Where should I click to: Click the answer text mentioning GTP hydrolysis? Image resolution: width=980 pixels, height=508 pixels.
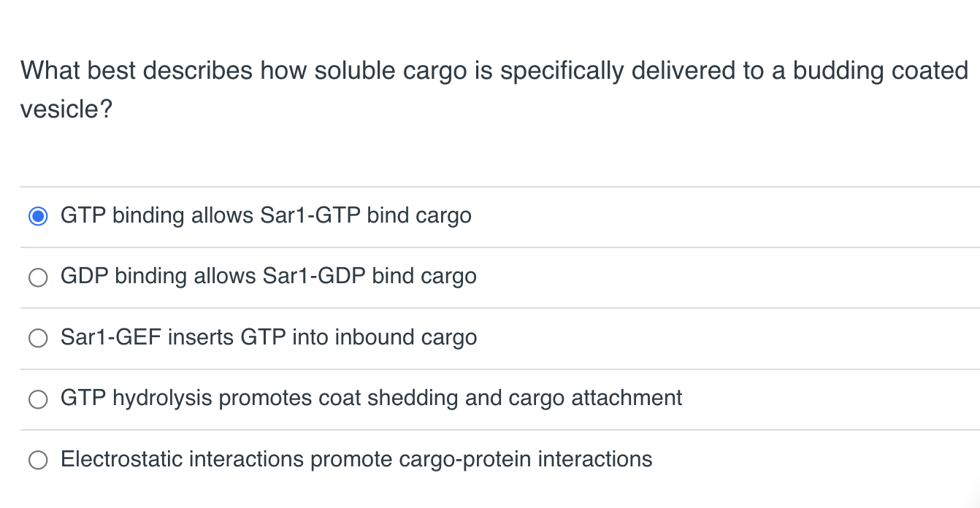pyautogui.click(x=370, y=399)
